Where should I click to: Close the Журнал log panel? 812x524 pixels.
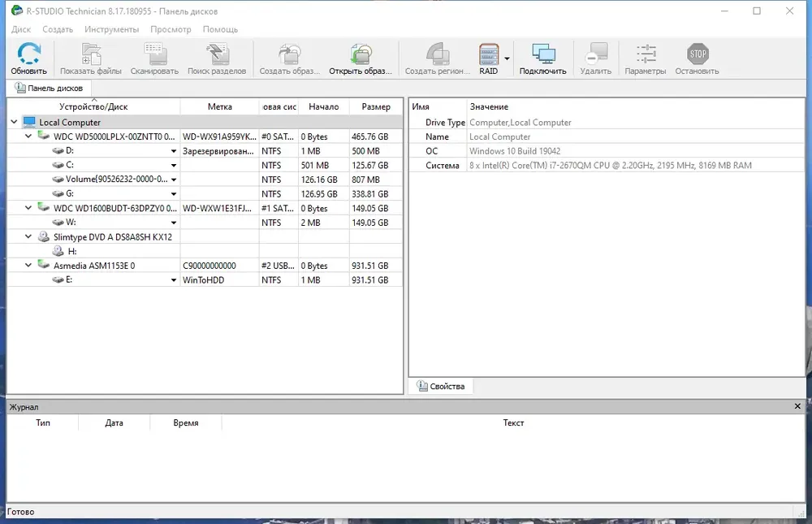(797, 406)
